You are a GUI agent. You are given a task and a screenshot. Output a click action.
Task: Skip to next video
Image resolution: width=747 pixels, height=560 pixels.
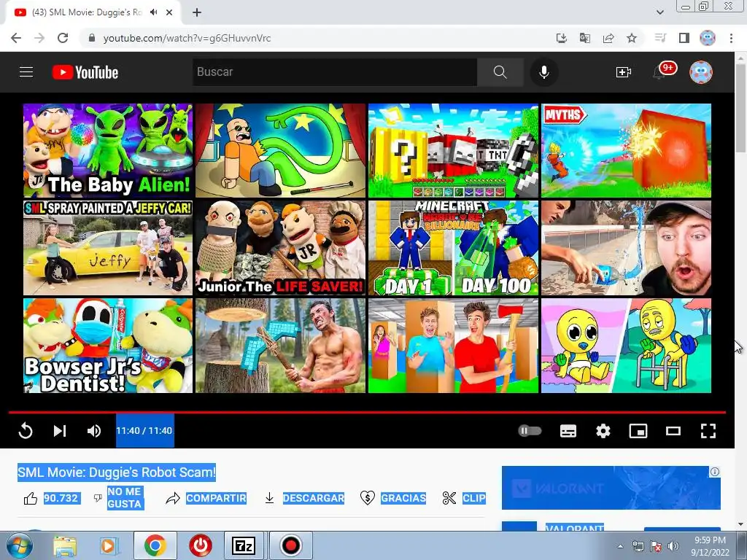(x=60, y=431)
